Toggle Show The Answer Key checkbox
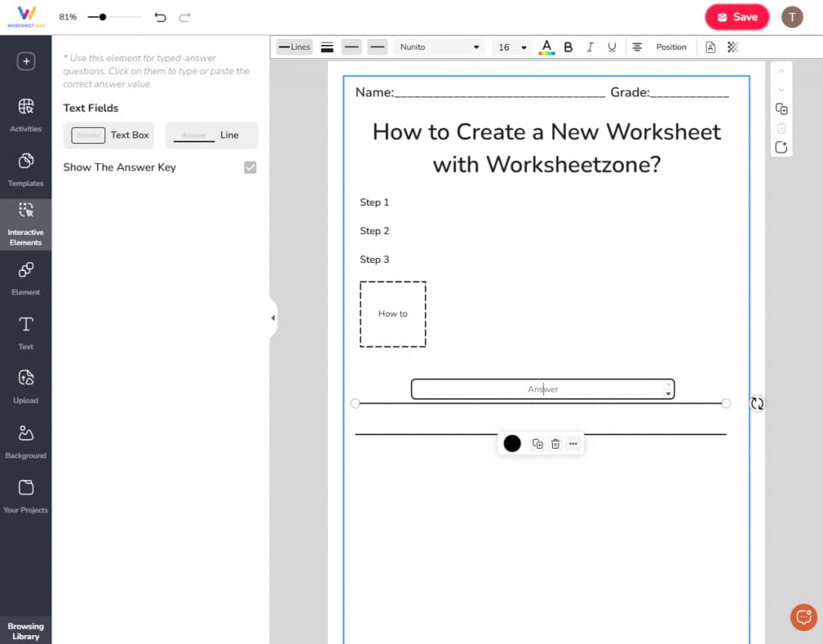The height and width of the screenshot is (644, 823). tap(251, 167)
